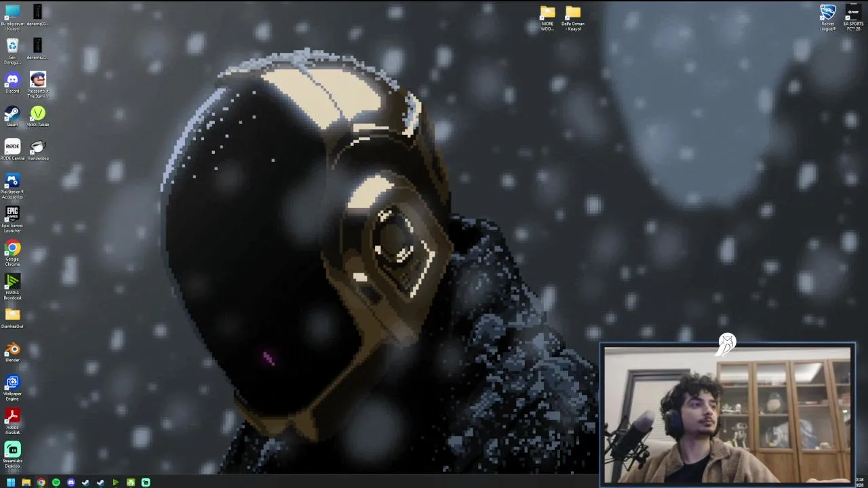Open Chrome from the taskbar

pos(41,483)
